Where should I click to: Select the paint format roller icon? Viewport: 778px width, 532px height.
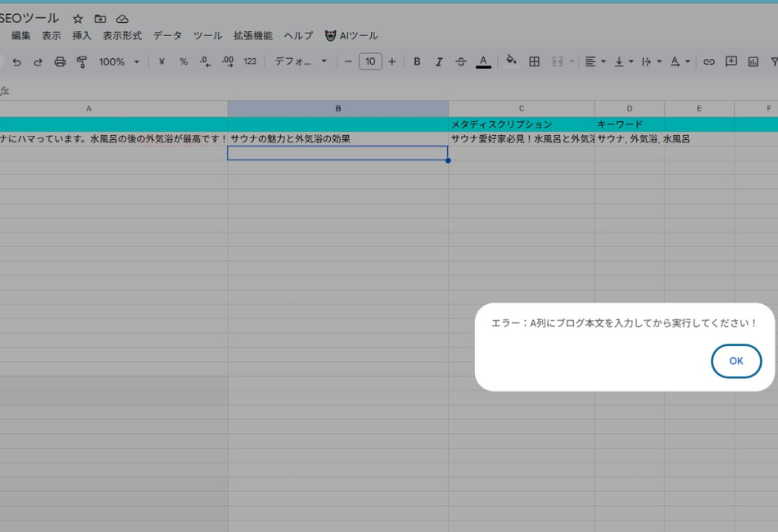pos(81,61)
